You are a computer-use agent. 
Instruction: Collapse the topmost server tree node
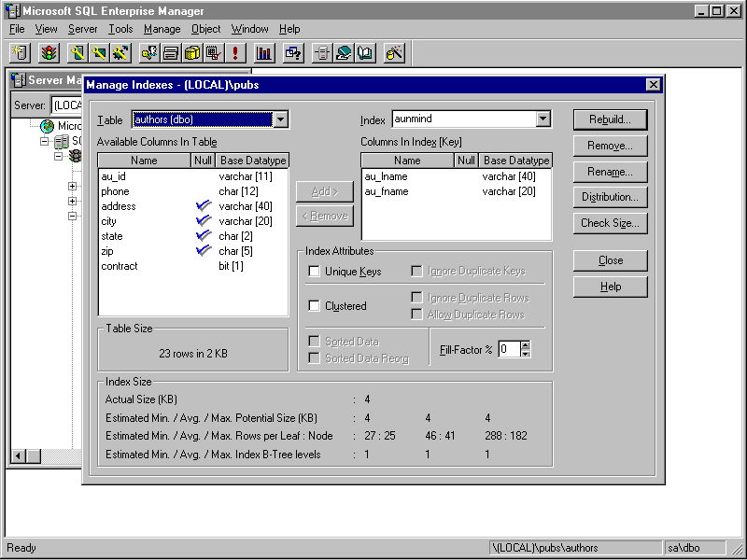44,142
